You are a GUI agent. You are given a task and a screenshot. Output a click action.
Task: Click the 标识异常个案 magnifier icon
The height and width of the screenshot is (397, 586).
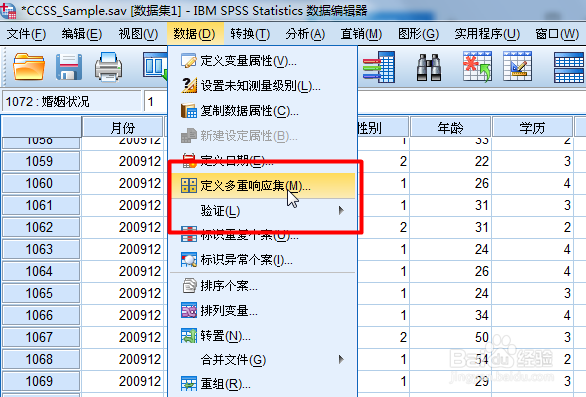pos(189,259)
